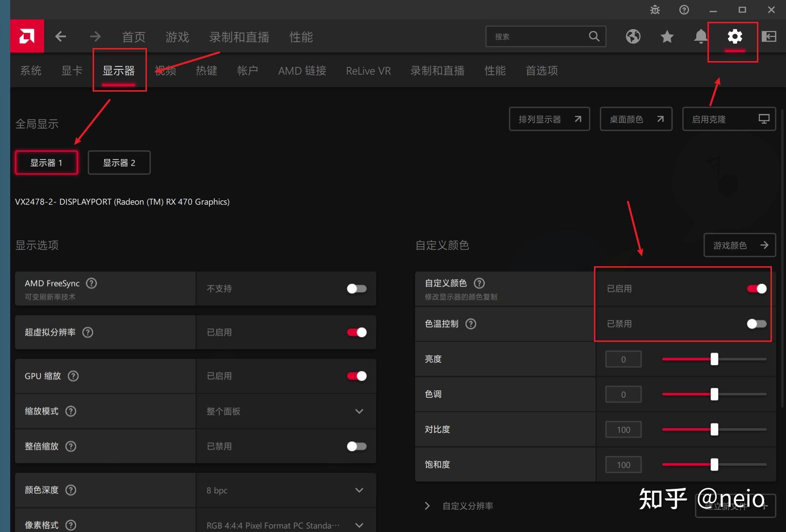786x532 pixels.
Task: Show help for 色温控制
Action: pos(471,324)
